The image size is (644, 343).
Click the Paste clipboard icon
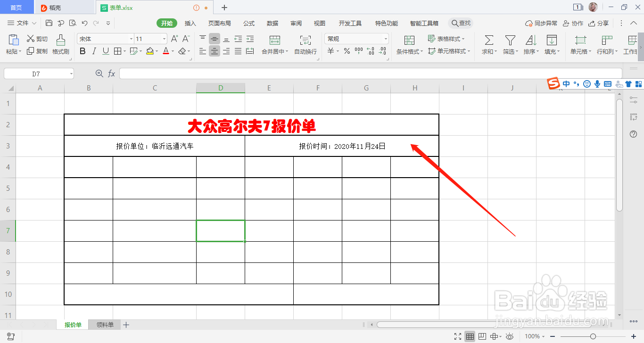pyautogui.click(x=14, y=40)
